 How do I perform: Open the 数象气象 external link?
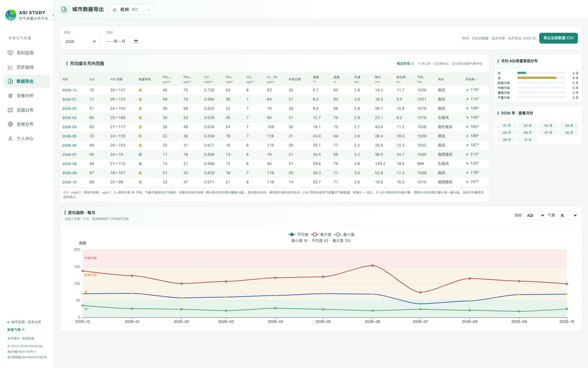coord(16,330)
